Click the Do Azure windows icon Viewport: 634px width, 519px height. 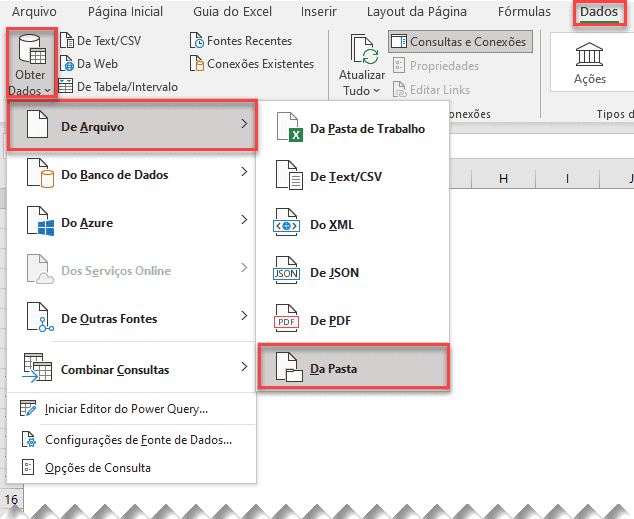[x=40, y=221]
